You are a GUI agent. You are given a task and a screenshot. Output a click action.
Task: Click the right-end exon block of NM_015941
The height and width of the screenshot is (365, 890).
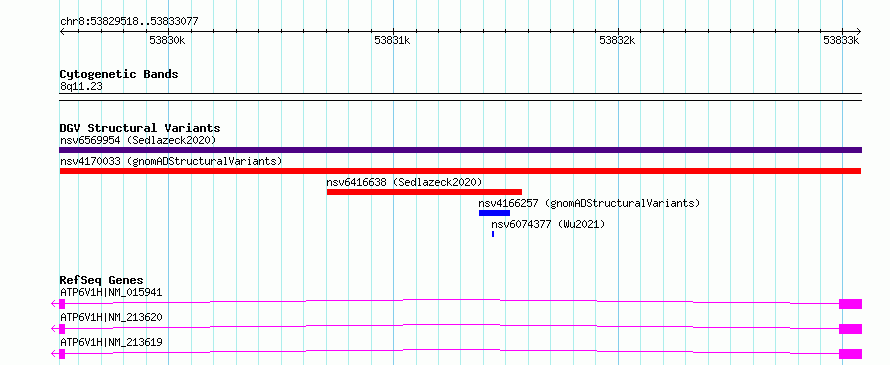pyautogui.click(x=850, y=304)
